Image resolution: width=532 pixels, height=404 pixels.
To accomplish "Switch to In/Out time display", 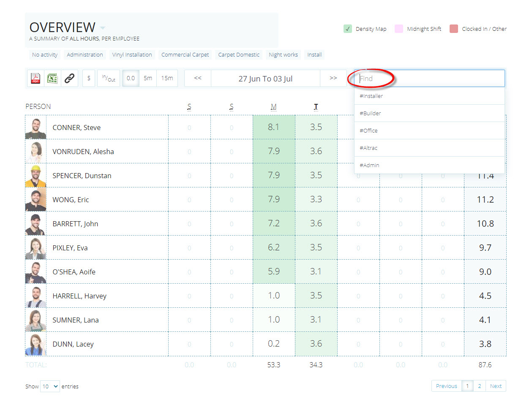I will (x=109, y=79).
